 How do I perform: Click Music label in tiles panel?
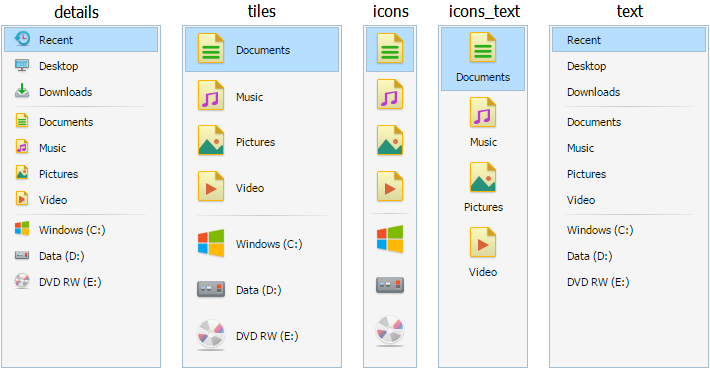pyautogui.click(x=249, y=97)
